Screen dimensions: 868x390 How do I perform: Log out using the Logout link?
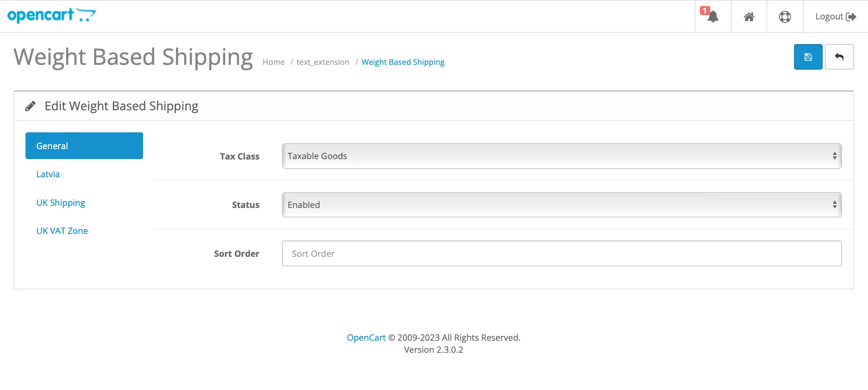(x=835, y=16)
